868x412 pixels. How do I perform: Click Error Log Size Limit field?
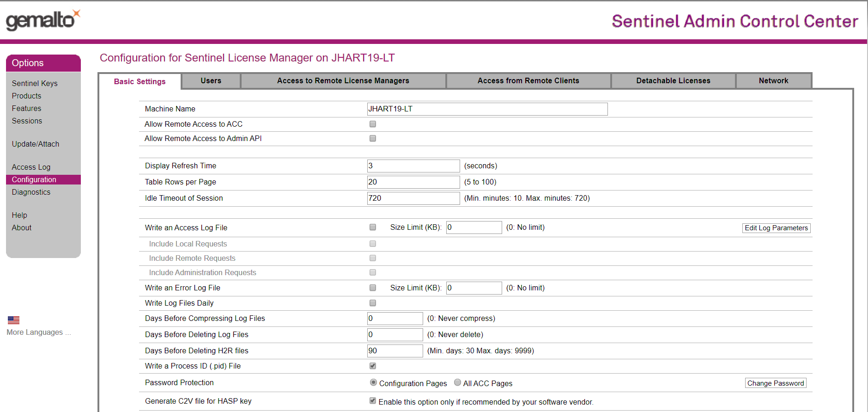[x=474, y=288]
